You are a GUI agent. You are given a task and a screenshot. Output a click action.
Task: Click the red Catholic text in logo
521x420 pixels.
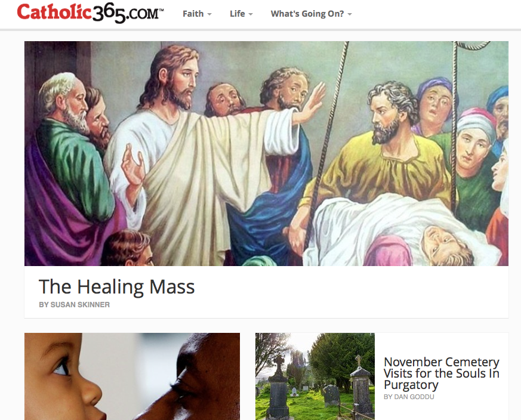click(x=54, y=11)
